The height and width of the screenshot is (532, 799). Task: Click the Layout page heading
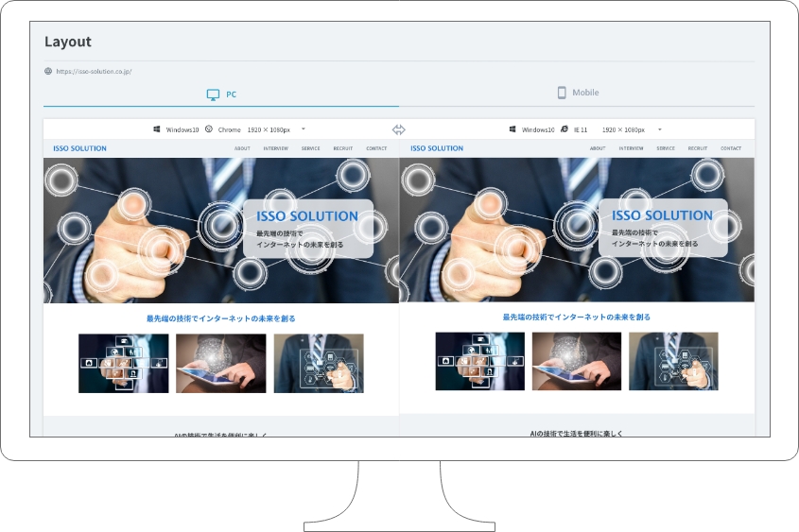[x=68, y=42]
